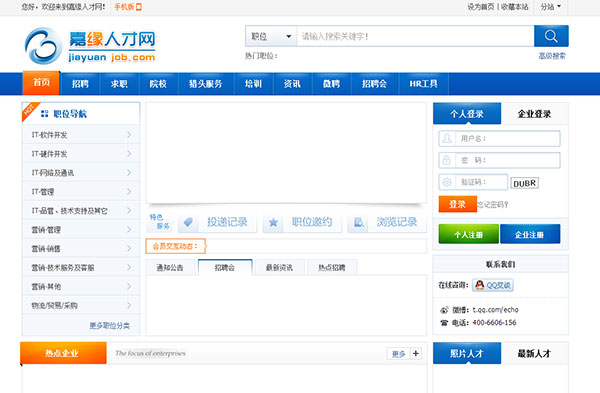Click the tag icon for 投递记录
The height and width of the screenshot is (393, 600).
(x=188, y=222)
